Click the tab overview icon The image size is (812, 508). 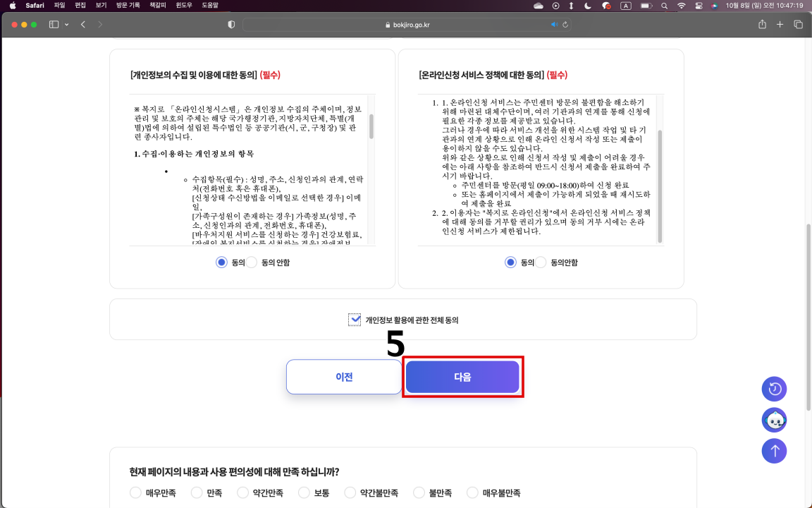pyautogui.click(x=797, y=23)
